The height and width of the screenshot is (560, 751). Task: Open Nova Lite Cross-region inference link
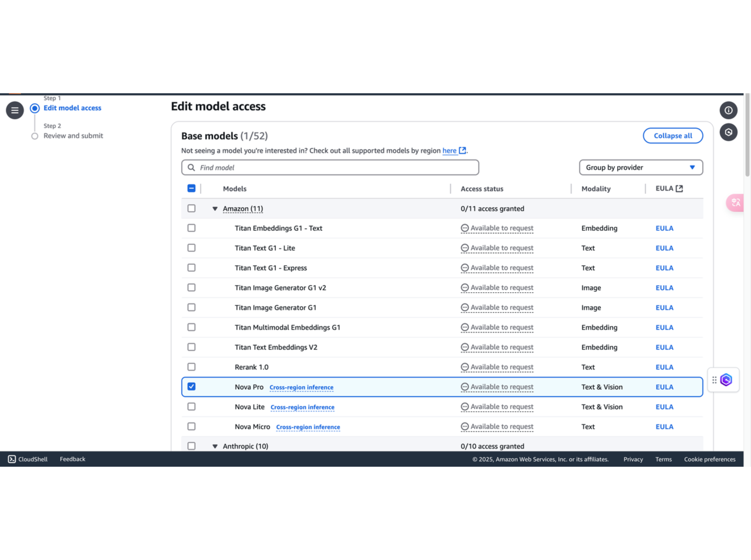pos(302,407)
